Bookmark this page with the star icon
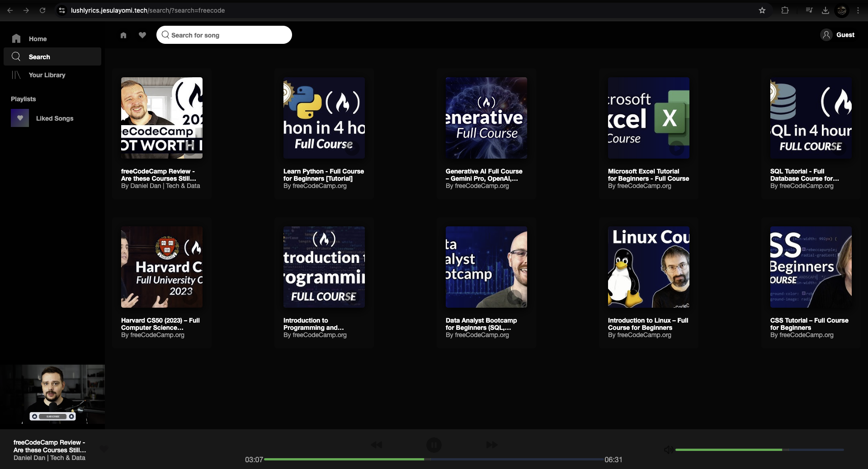868x469 pixels. [x=762, y=10]
